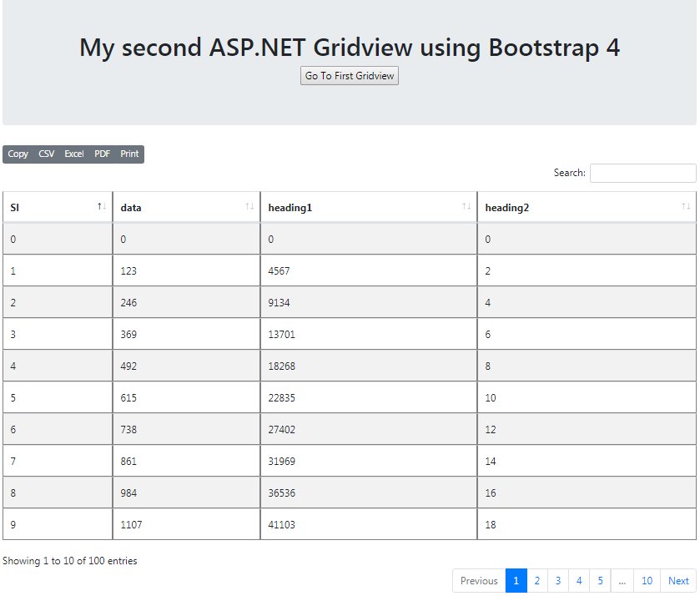Select the cell with 31969
This screenshot has width=700, height=596.
369,461
